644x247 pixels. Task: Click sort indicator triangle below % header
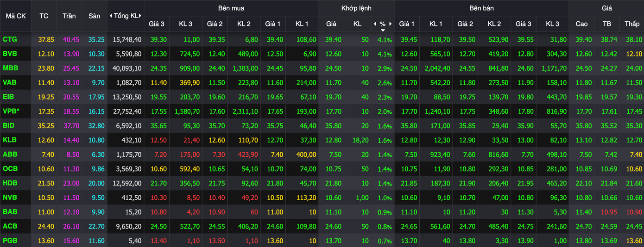[x=383, y=31]
